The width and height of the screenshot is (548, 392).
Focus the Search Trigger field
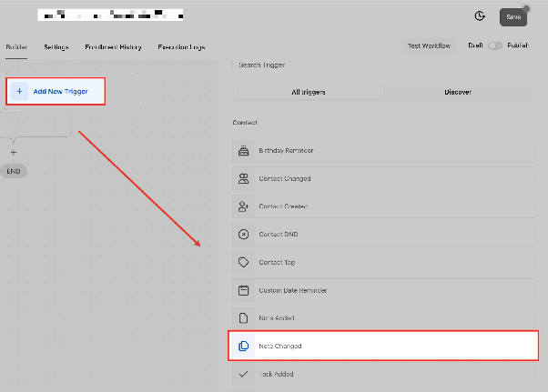click(383, 65)
